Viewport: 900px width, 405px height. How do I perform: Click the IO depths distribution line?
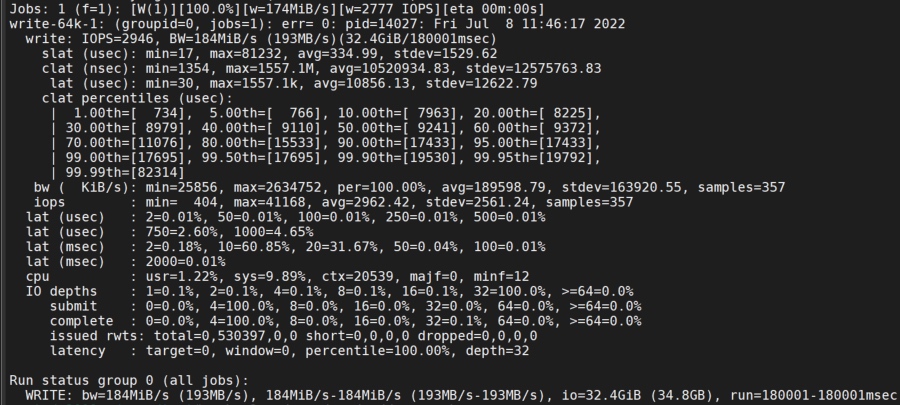(329, 292)
